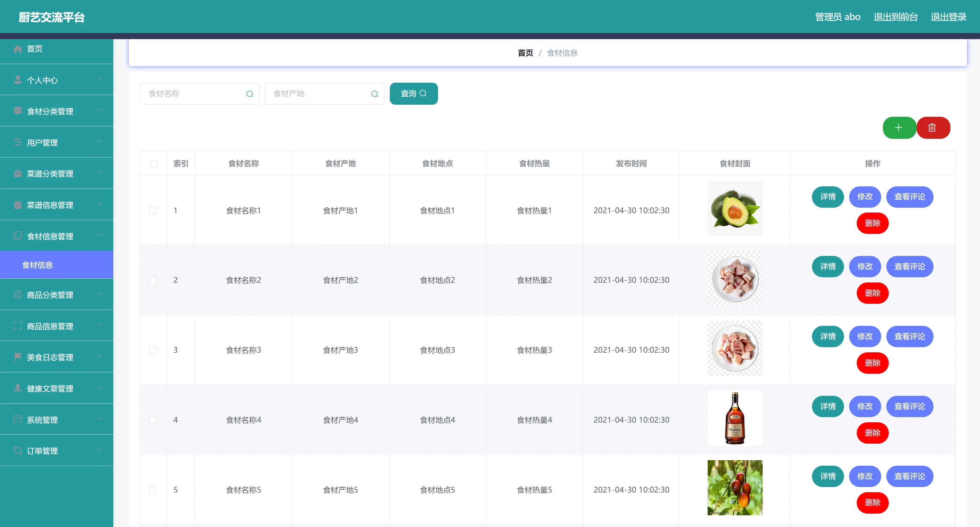Click the 查询 search button

click(413, 94)
